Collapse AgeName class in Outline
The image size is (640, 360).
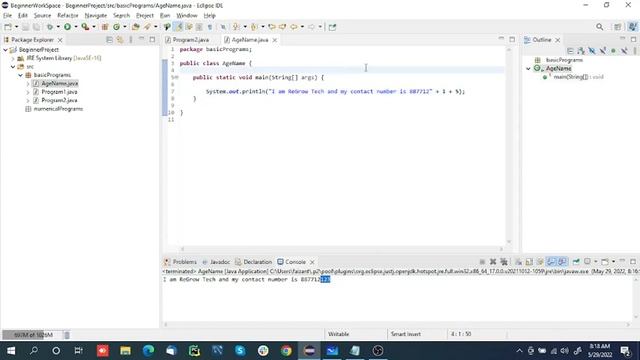point(528,69)
